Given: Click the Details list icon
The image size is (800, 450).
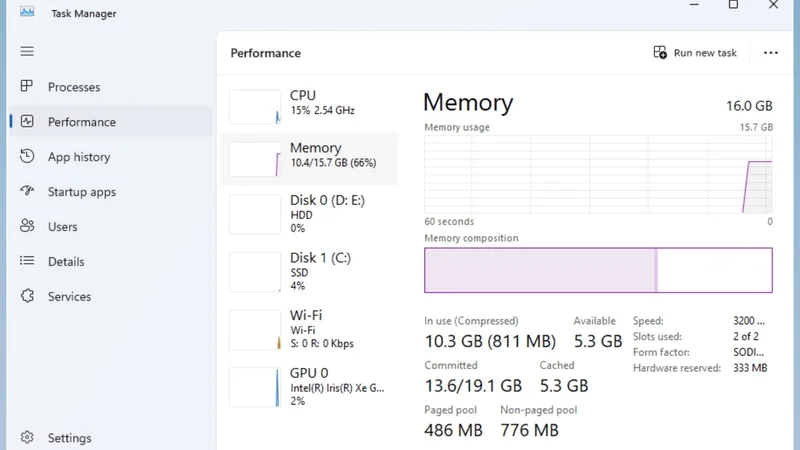Looking at the screenshot, I should click(27, 261).
